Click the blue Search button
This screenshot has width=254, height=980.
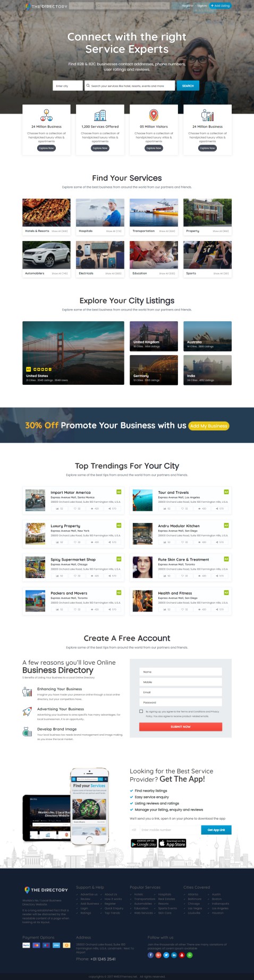click(188, 85)
